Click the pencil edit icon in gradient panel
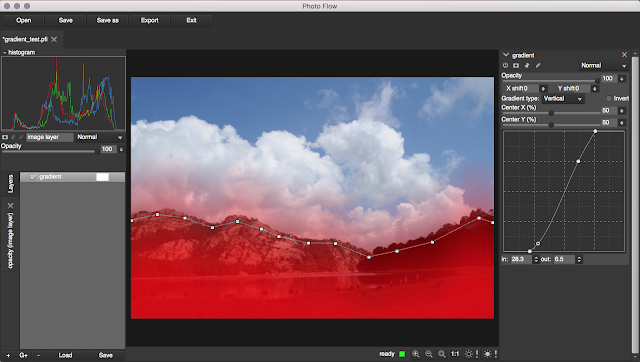This screenshot has height=362, width=640. click(x=538, y=65)
